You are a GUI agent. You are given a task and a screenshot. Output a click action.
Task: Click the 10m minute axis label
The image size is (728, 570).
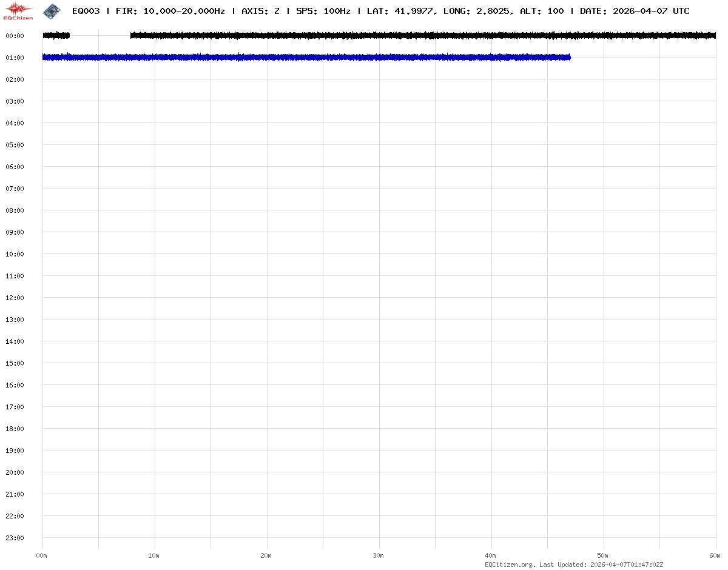[154, 555]
